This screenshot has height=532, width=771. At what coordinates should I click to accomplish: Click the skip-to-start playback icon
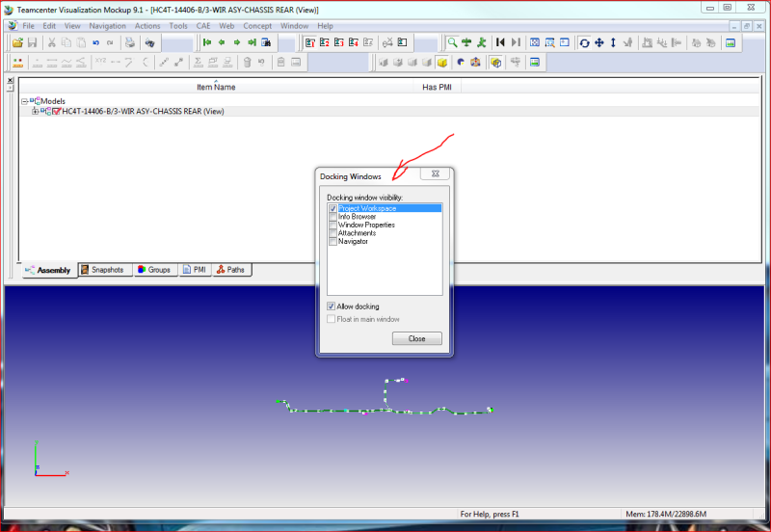point(500,42)
